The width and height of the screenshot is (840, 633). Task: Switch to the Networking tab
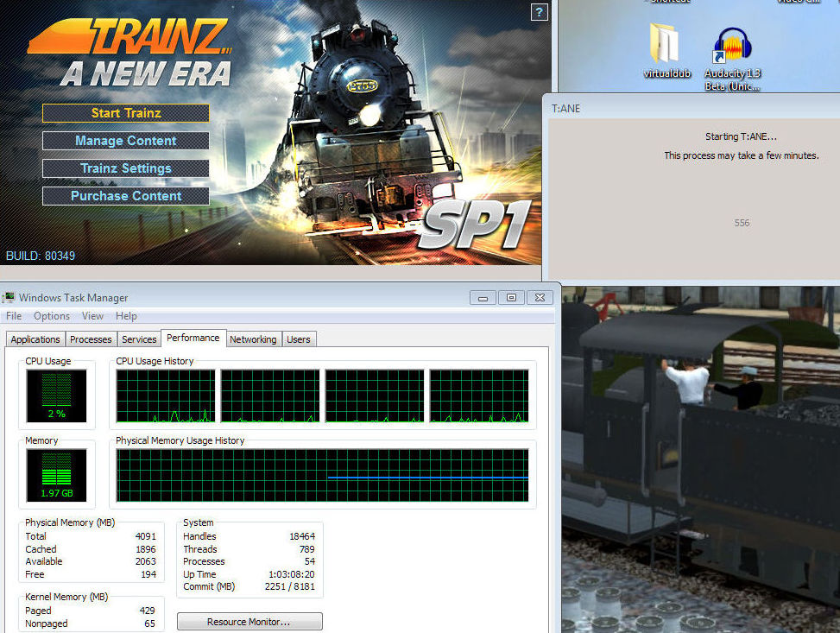click(254, 339)
